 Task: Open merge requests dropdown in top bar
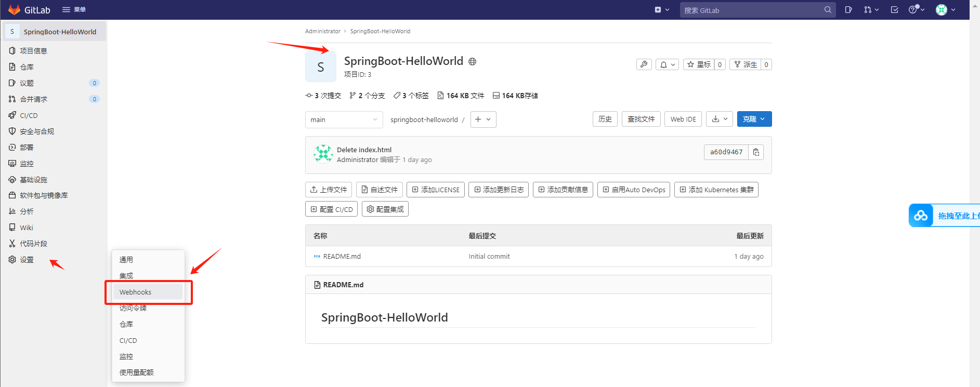click(x=871, y=10)
